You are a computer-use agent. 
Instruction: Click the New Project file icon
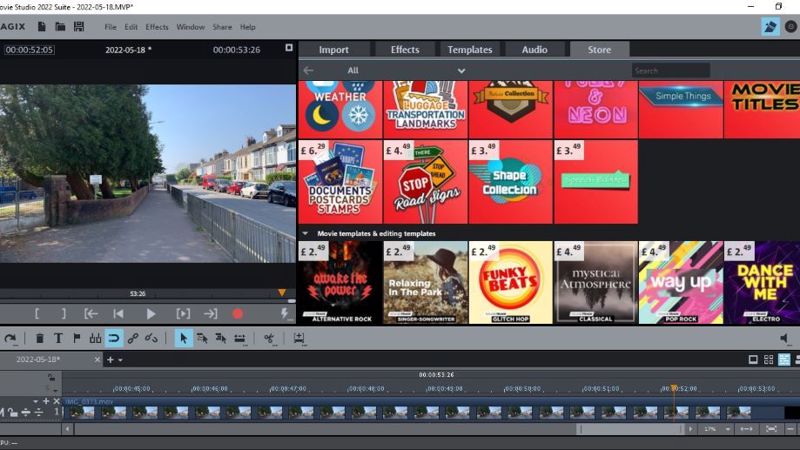click(x=42, y=27)
